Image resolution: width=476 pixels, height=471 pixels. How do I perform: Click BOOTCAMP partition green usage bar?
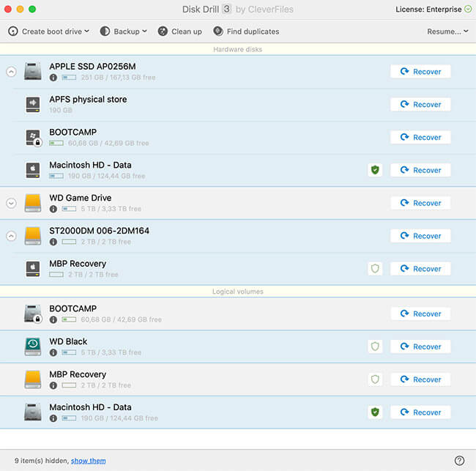56,143
